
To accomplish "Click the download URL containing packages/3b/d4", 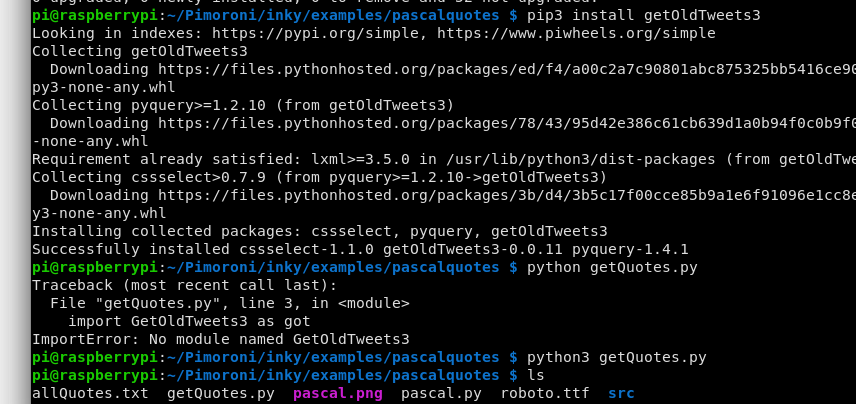I will (507, 195).
